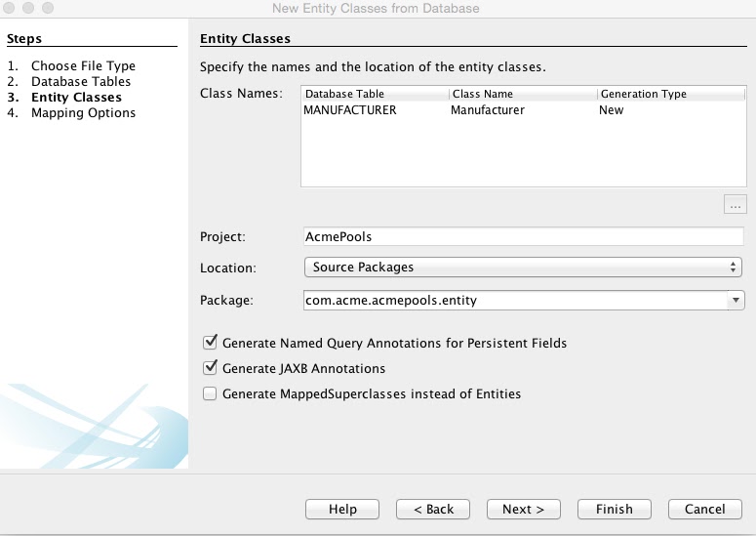Click the Finish button
This screenshot has width=756, height=536.
tap(614, 509)
